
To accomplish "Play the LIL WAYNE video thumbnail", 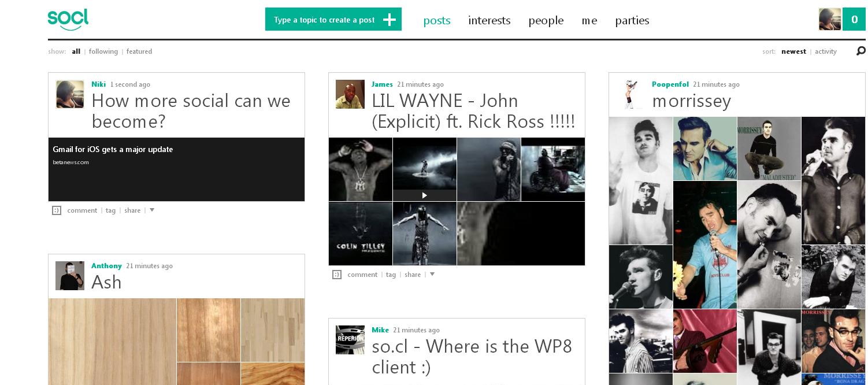I will 425,169.
